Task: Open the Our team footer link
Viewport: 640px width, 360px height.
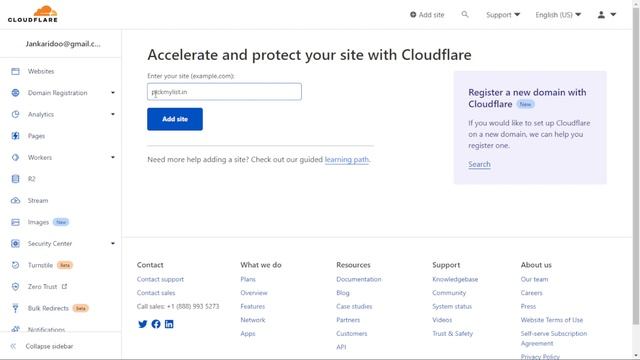Action: click(x=534, y=279)
